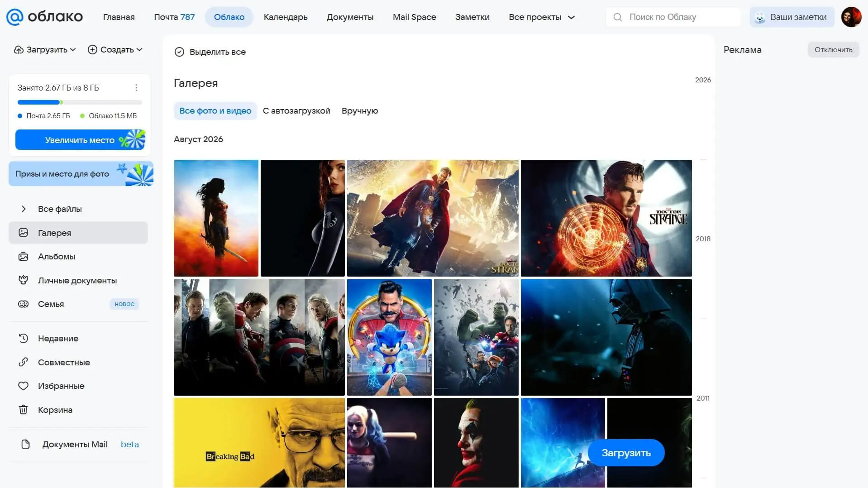
Task: Open the Загрузить dropdown arrow
Action: [73, 50]
